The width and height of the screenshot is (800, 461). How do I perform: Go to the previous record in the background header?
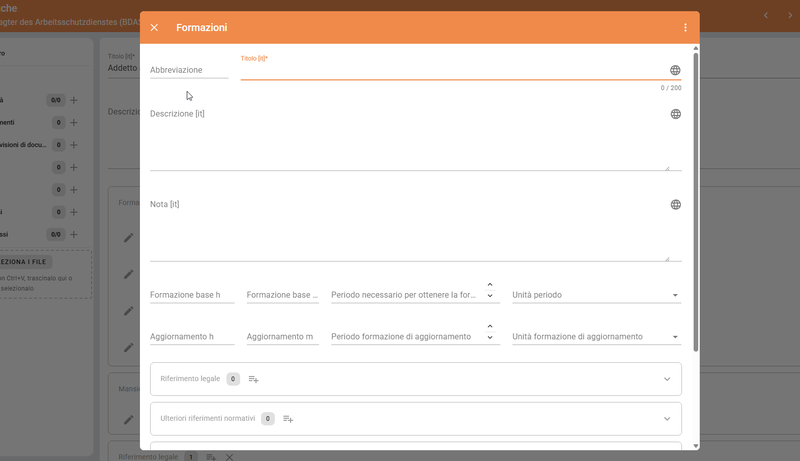(766, 15)
